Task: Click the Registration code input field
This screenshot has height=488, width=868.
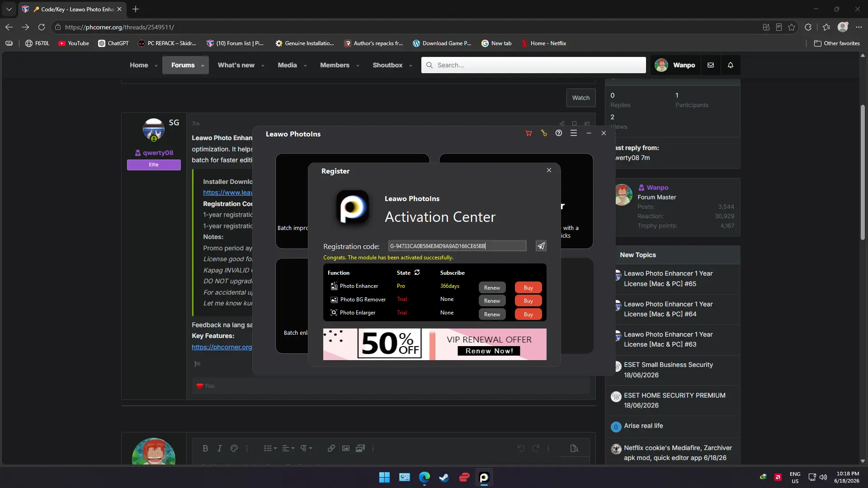Action: [457, 246]
